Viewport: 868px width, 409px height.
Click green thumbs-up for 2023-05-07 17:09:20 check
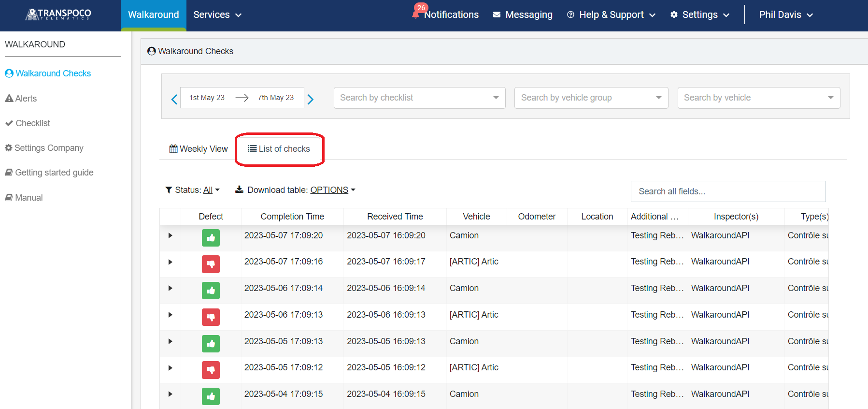pos(211,238)
